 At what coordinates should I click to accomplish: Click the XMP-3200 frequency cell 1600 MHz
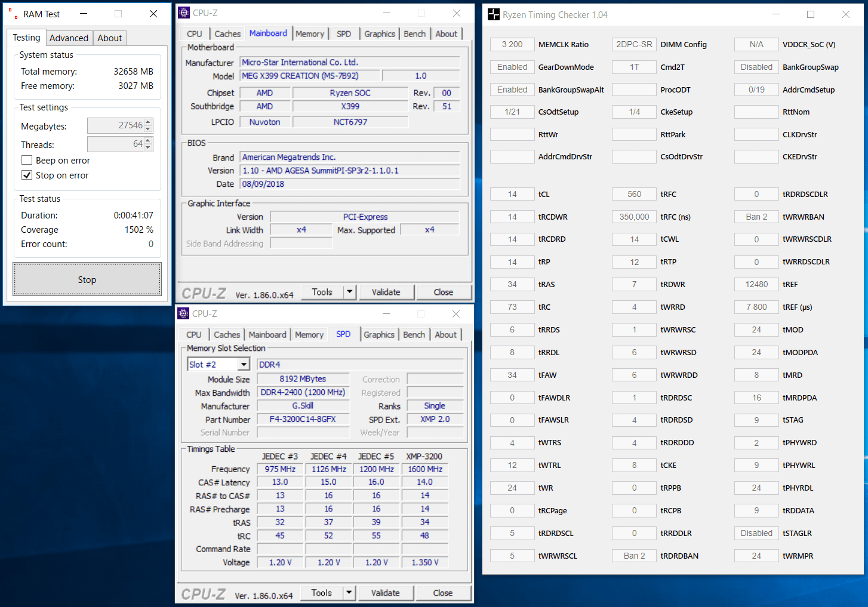(425, 469)
